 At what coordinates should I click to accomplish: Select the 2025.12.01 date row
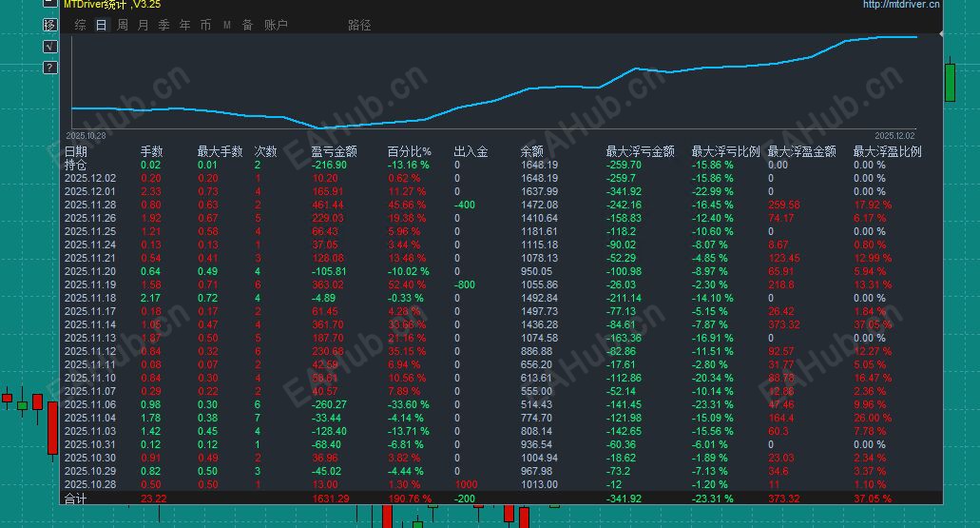coord(90,191)
